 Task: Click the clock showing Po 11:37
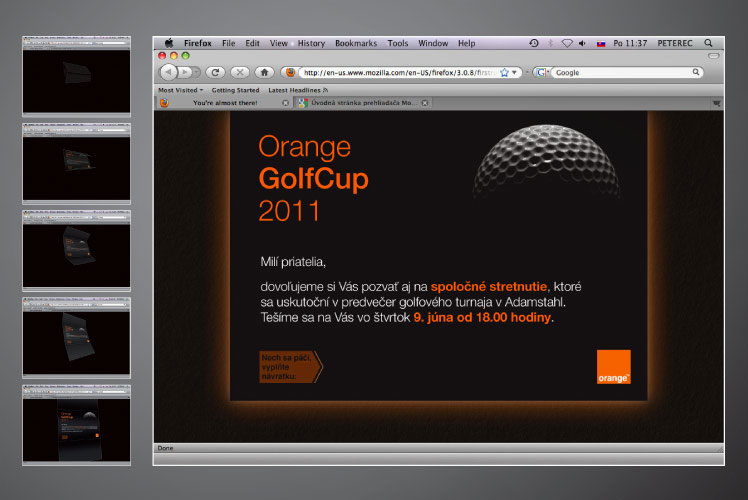pyautogui.click(x=630, y=43)
